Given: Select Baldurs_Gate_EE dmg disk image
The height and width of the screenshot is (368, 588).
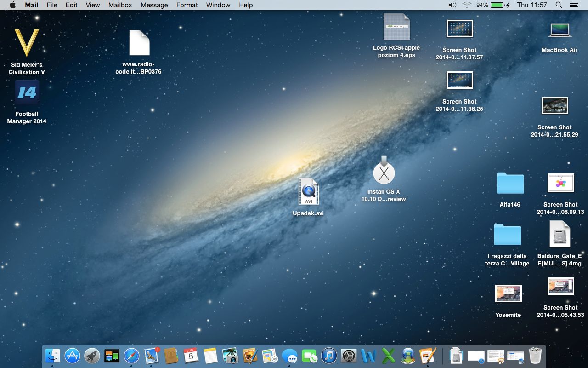Looking at the screenshot, I should pos(560,243).
